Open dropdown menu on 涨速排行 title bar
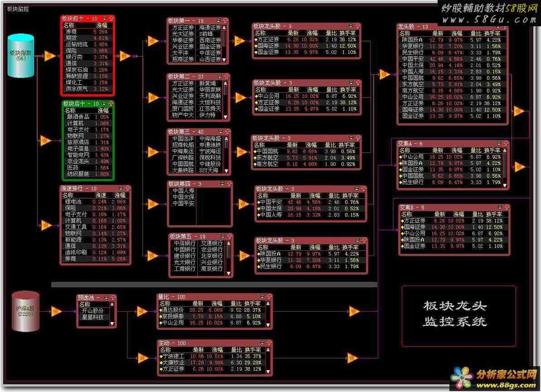 tap(121, 188)
